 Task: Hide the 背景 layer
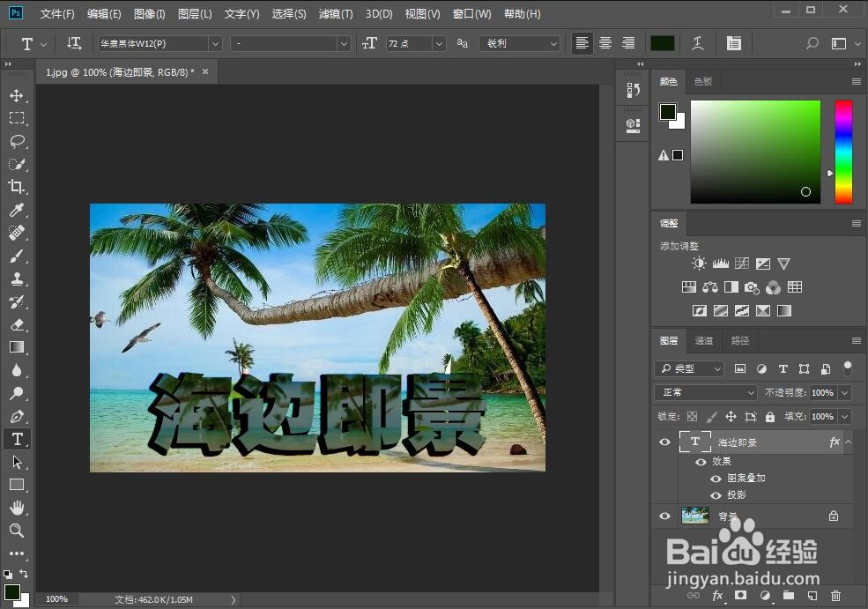coord(664,516)
